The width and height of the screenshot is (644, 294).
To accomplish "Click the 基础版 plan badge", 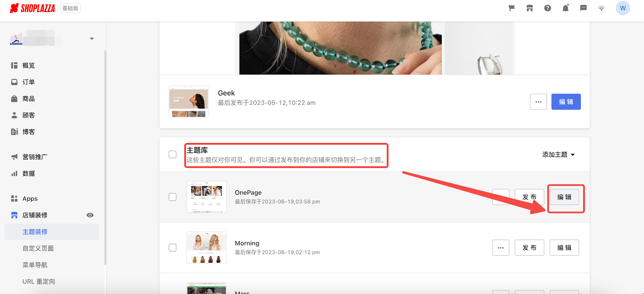I will click(x=70, y=8).
